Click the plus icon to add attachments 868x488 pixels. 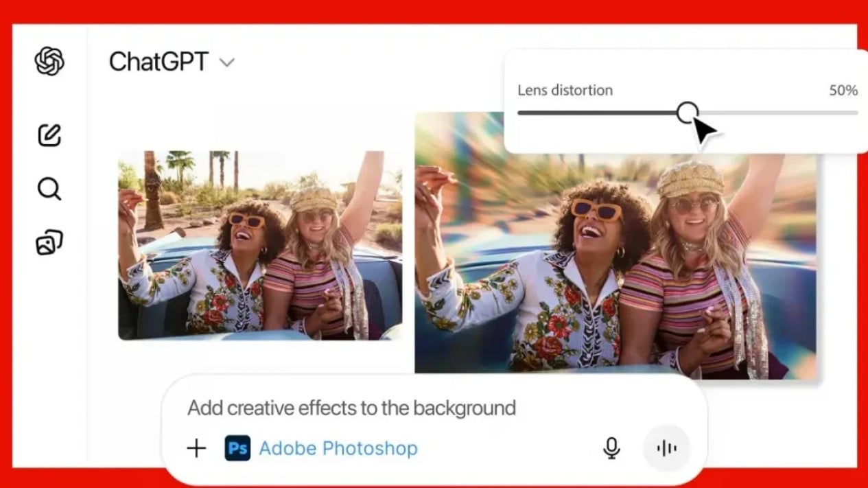196,449
